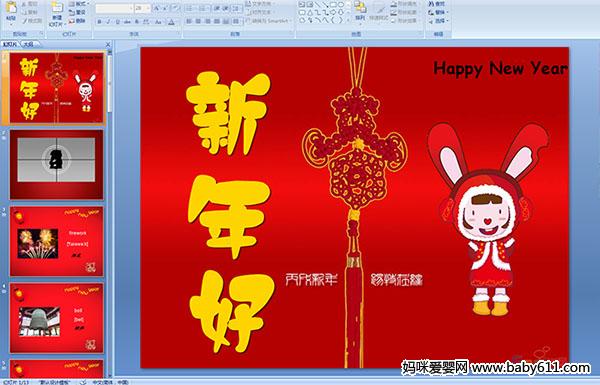600x385 pixels.
Task: Click the align text left icon
Action: click(x=189, y=21)
